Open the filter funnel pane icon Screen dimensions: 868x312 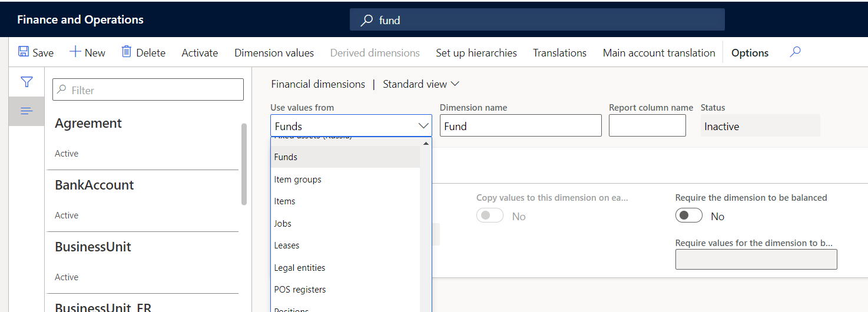pos(26,82)
